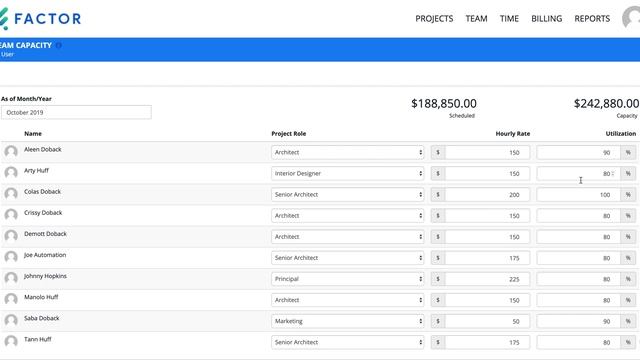Edit Demott Doback's utilization field
This screenshot has height=360, width=640.
click(x=578, y=237)
